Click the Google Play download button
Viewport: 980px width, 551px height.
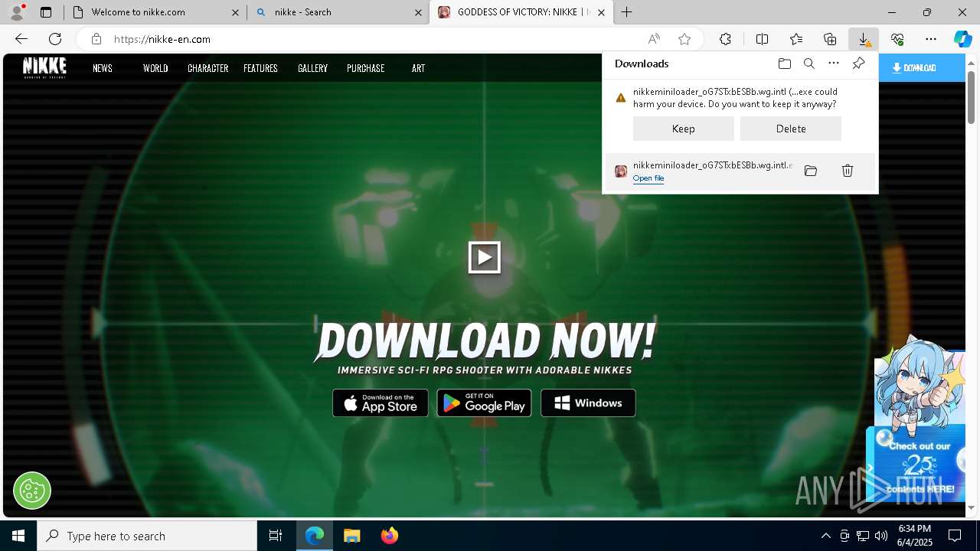[x=484, y=403]
